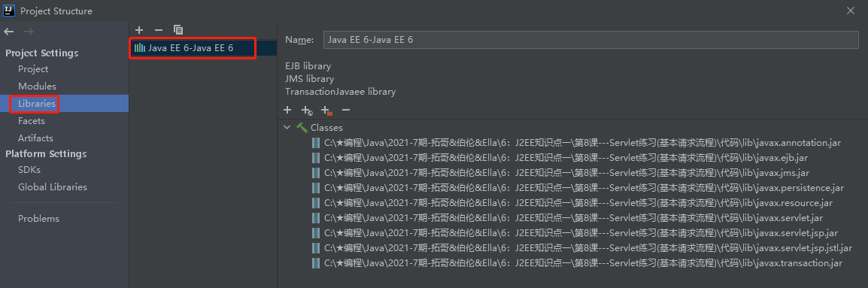Add a class root with plus icon above Classes

[x=287, y=111]
